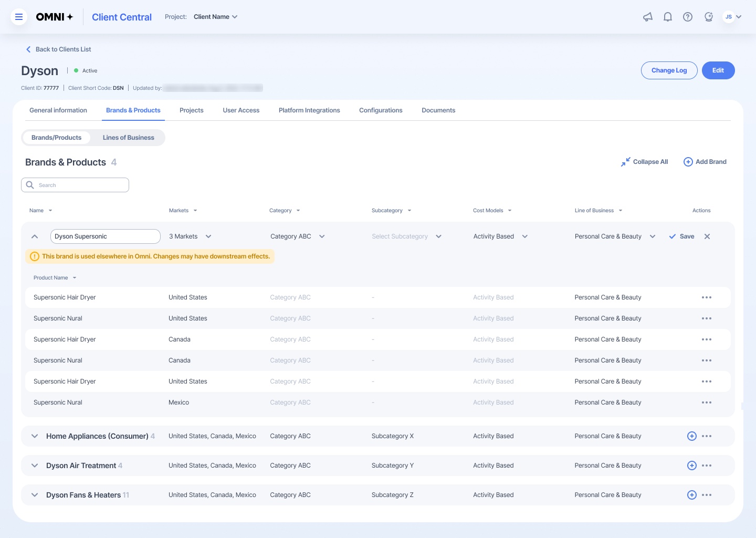
Task: Open actions menu for Dyson Air Treatment
Action: (x=707, y=465)
